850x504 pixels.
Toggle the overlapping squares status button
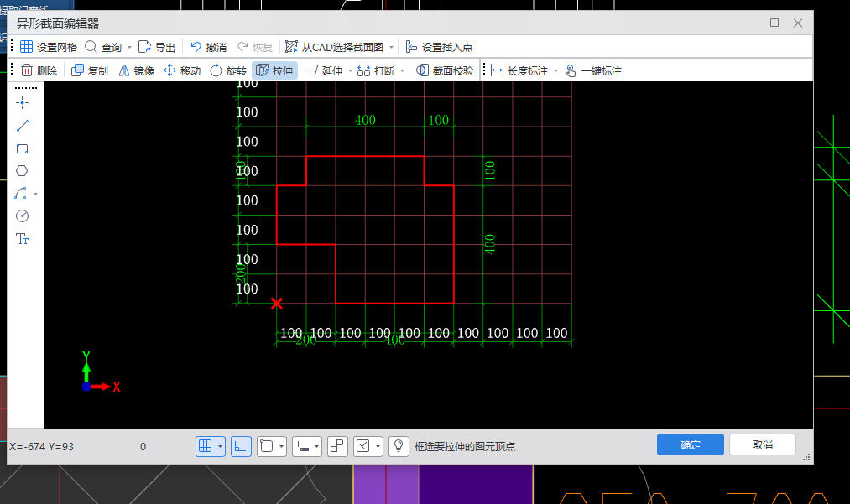[x=337, y=446]
